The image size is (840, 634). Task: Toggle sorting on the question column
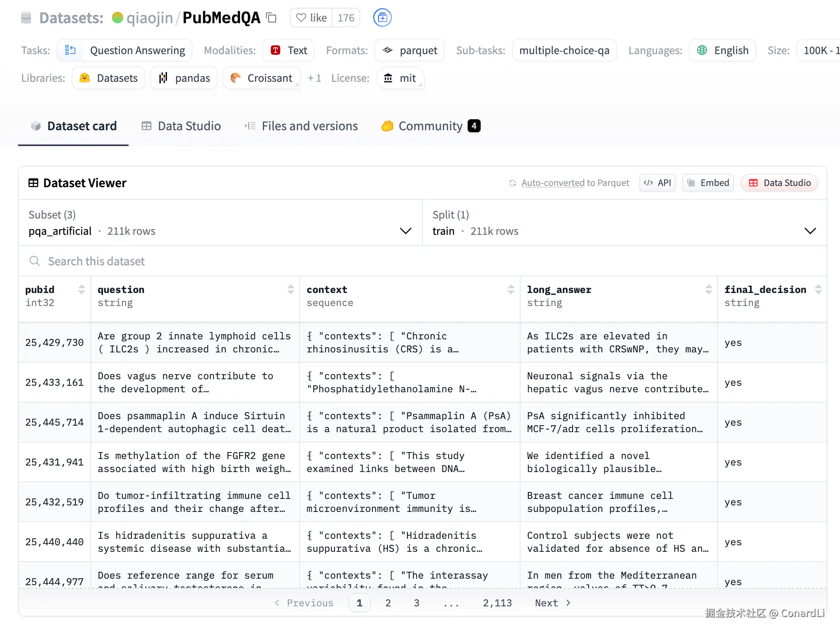291,289
